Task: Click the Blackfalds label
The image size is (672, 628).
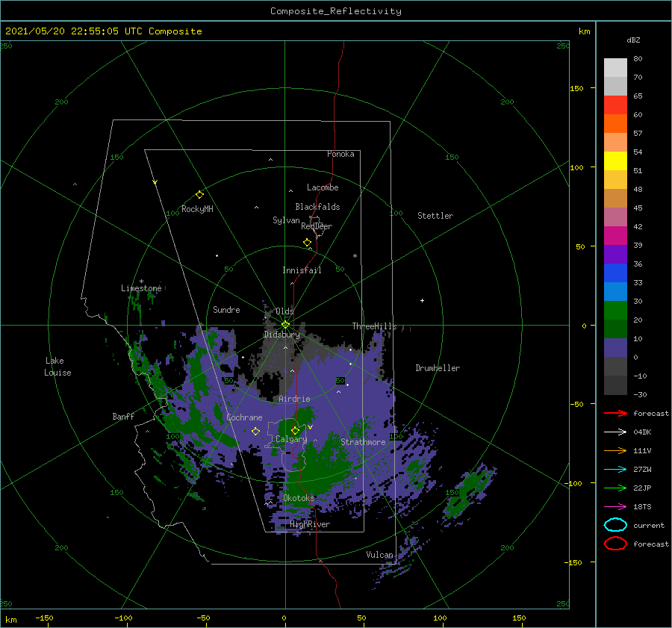Action: tap(317, 207)
